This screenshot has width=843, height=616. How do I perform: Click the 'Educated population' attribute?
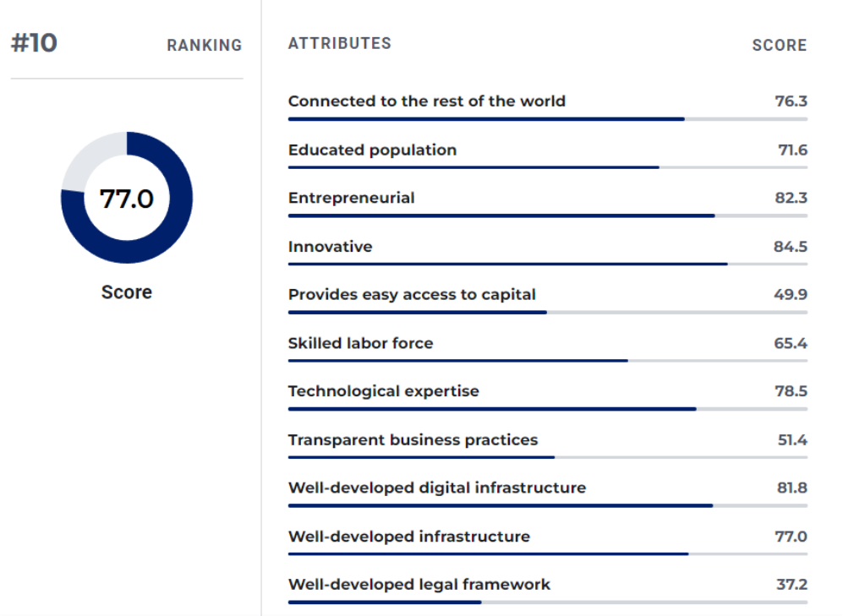372,150
